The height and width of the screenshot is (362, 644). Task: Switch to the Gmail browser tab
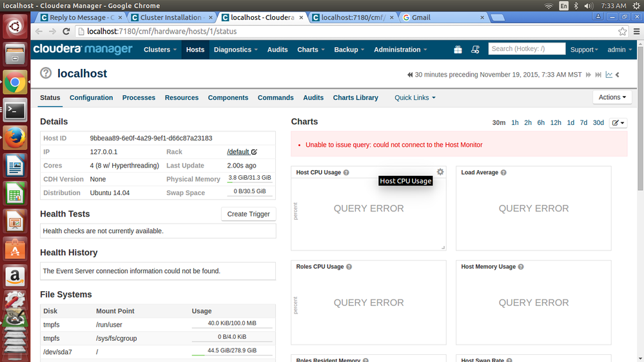443,17
